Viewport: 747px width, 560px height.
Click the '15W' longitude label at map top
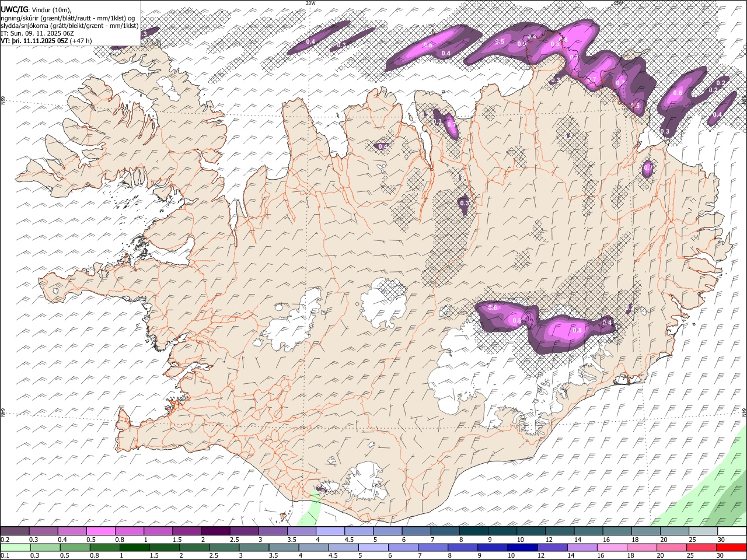click(x=618, y=3)
